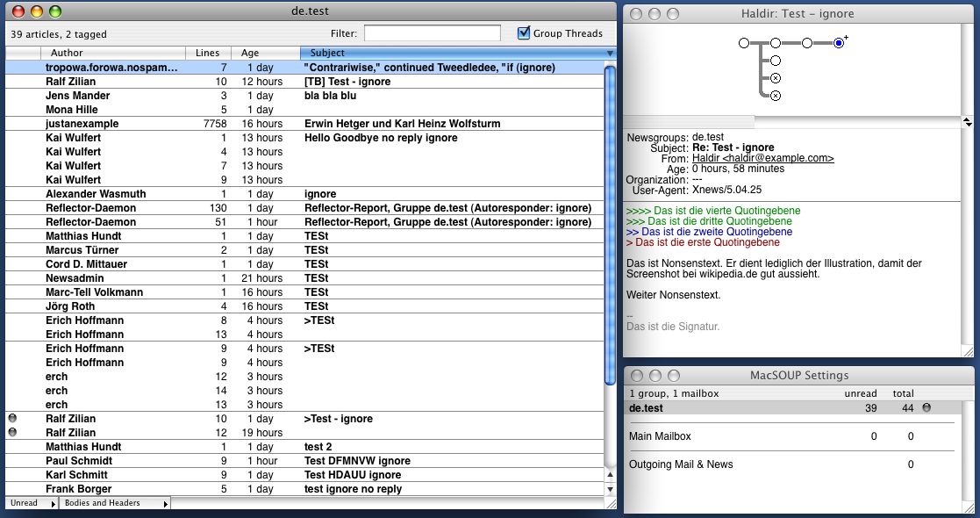
Task: Sort articles by the Age column header
Action: coord(251,54)
